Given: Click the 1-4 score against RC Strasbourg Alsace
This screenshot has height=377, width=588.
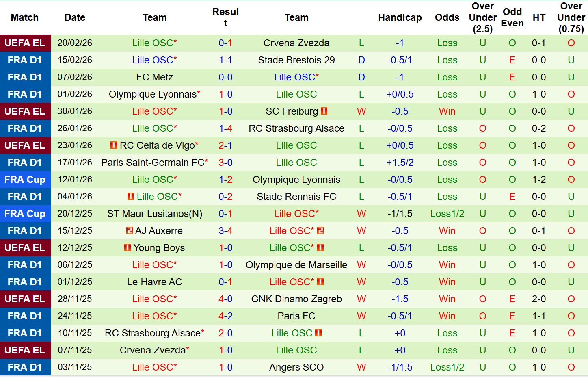Looking at the screenshot, I should tap(225, 128).
